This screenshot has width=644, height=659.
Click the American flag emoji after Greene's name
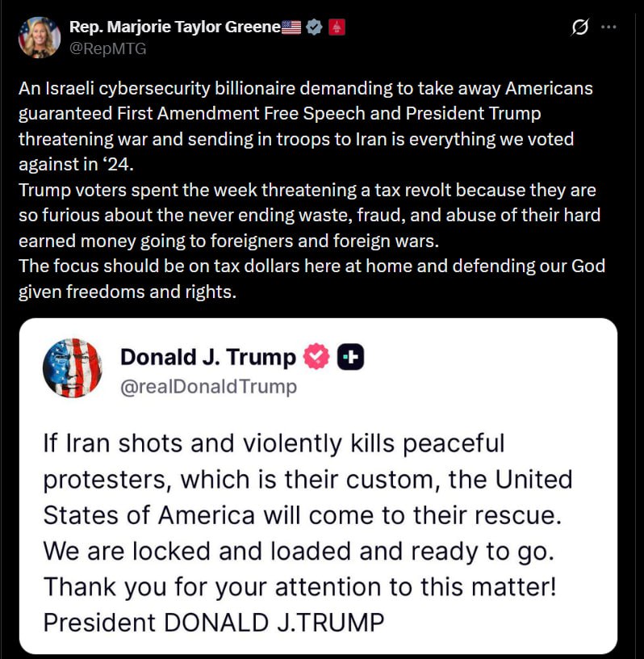click(292, 27)
